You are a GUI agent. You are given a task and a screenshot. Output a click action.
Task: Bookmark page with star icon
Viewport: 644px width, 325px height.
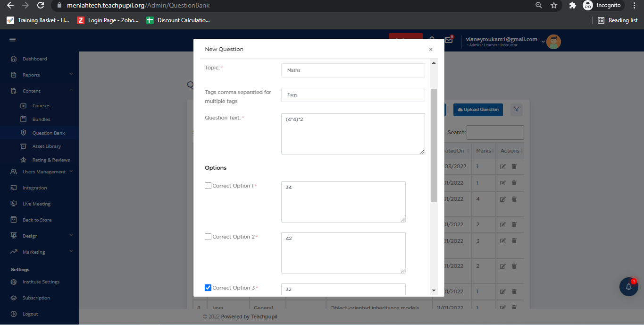pyautogui.click(x=554, y=6)
